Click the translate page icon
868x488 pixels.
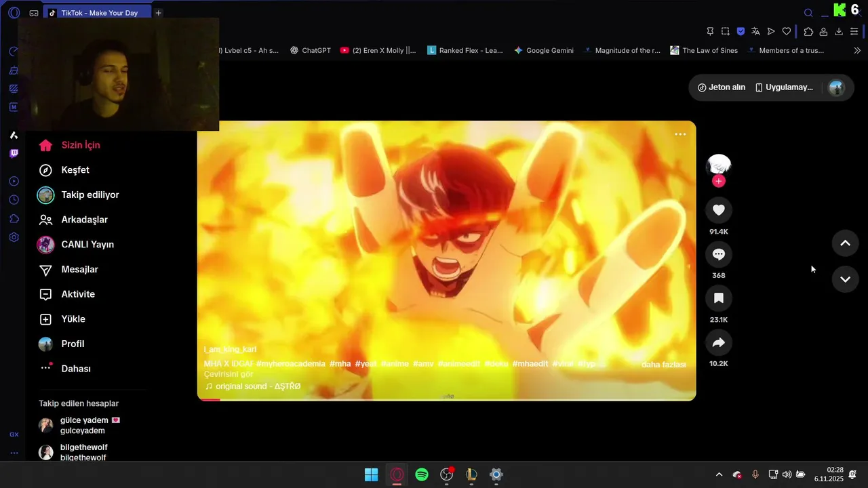(x=755, y=31)
